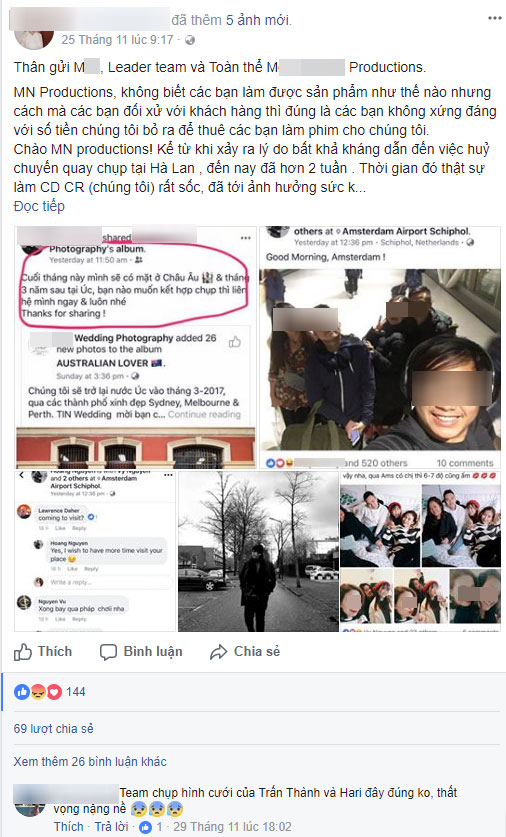Click the blue like reaction icon

pyautogui.click(x=22, y=692)
